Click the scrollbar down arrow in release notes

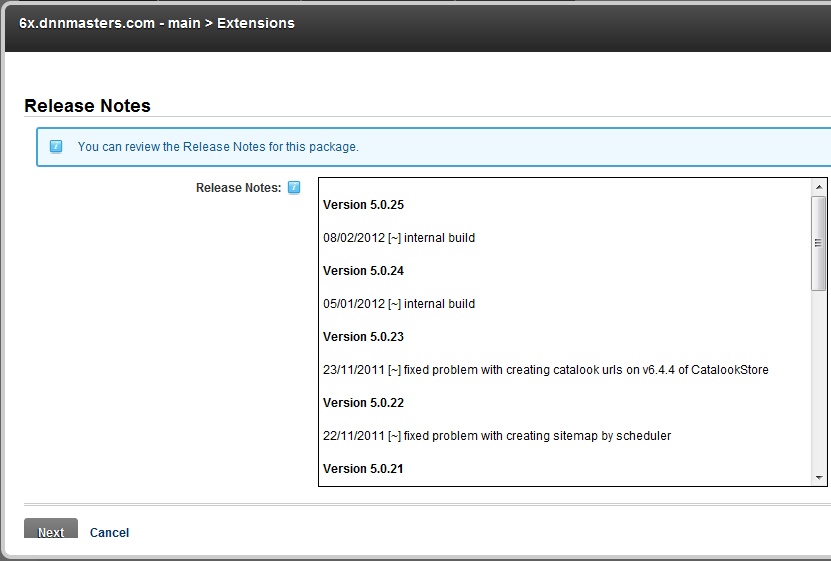coord(819,478)
